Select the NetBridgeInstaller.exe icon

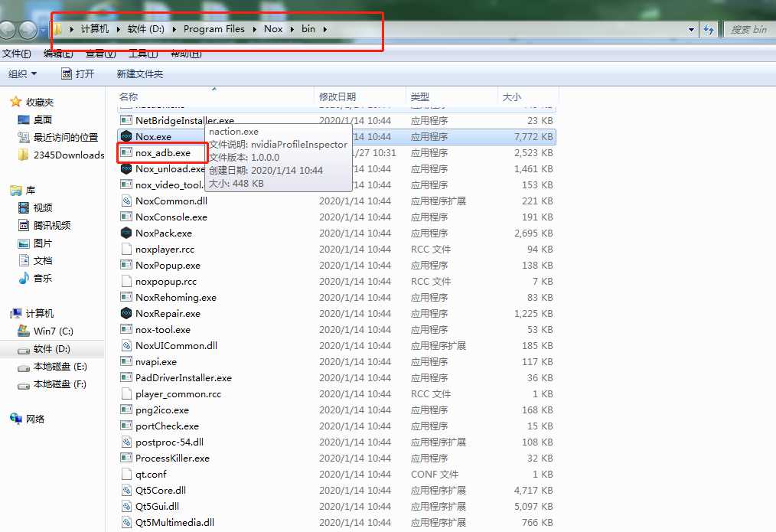point(126,120)
